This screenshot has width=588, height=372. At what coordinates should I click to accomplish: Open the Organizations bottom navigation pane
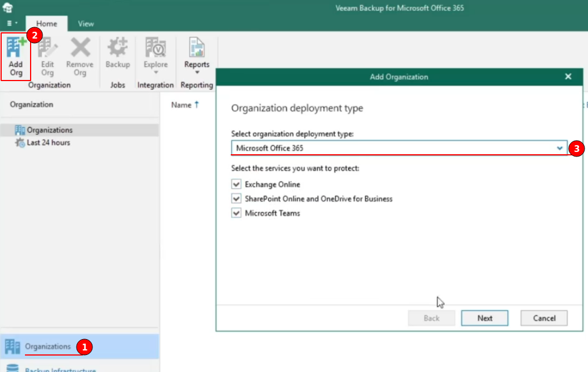coord(79,346)
